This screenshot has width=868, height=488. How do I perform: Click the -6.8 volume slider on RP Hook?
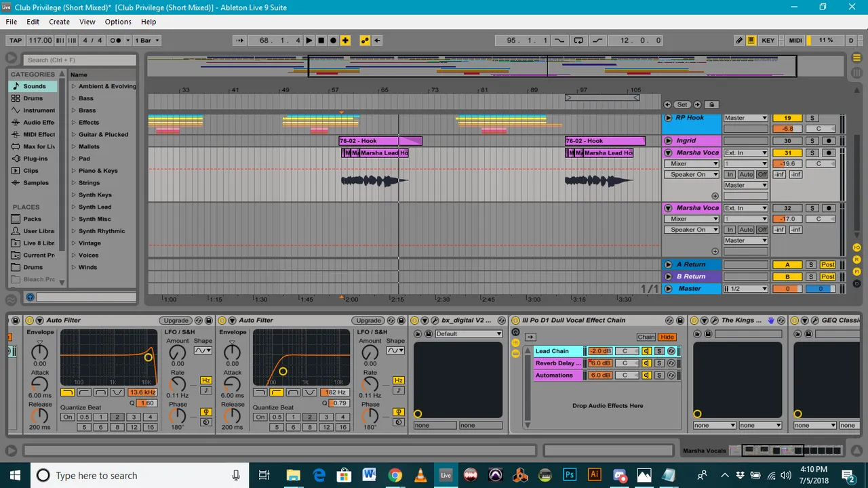(x=787, y=129)
